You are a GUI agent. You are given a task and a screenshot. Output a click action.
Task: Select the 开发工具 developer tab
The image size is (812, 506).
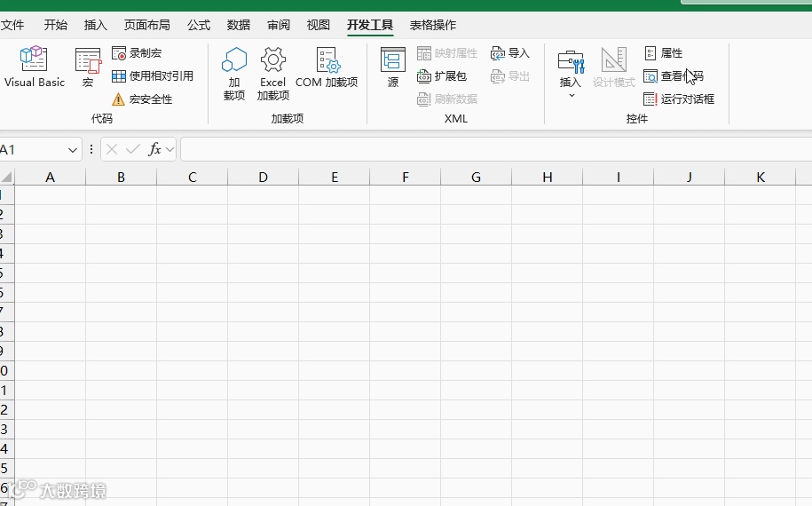(x=370, y=25)
